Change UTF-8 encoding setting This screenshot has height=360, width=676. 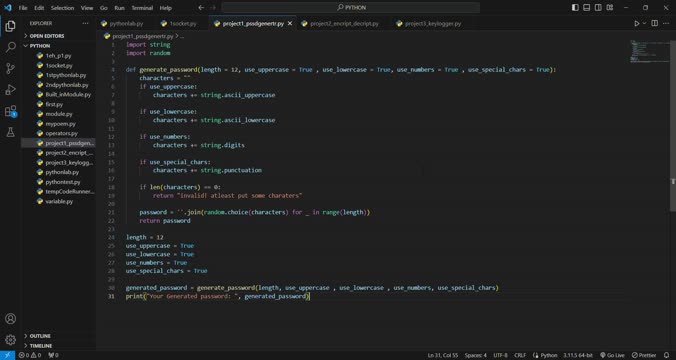click(x=500, y=355)
